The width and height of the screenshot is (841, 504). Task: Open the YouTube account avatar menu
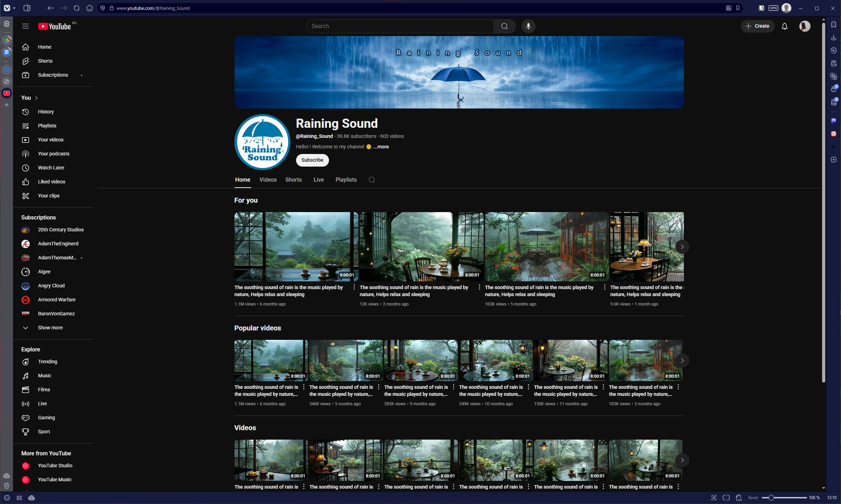click(x=804, y=26)
